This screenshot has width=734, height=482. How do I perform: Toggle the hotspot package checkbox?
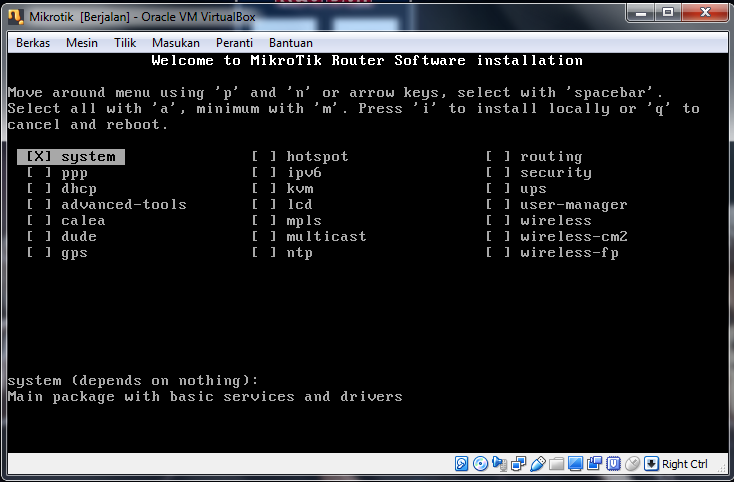click(264, 157)
